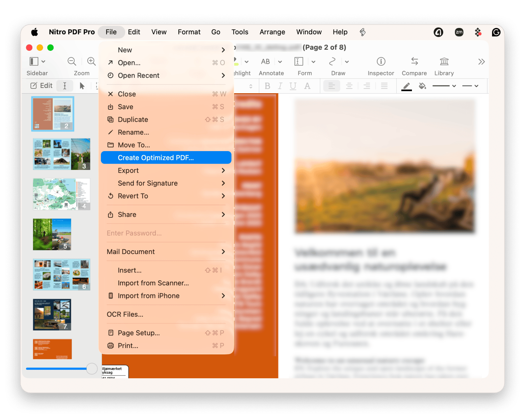Expand the Sidebar options dropdown
This screenshot has height=420, width=525.
[x=43, y=62]
